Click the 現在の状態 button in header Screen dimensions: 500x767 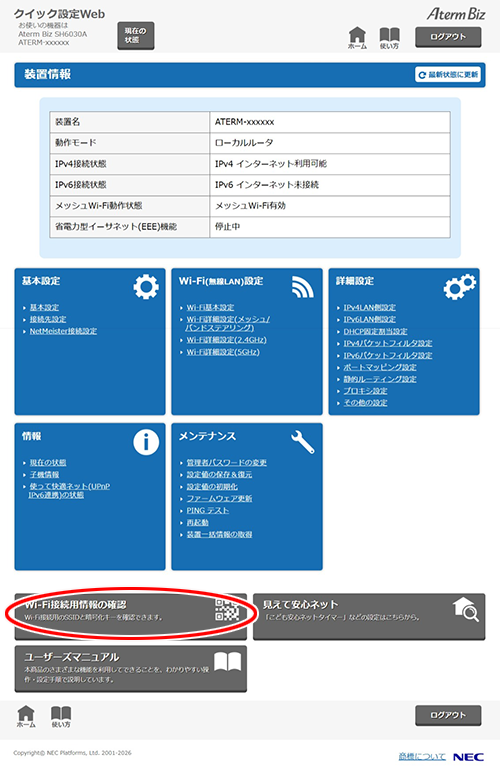136,36
